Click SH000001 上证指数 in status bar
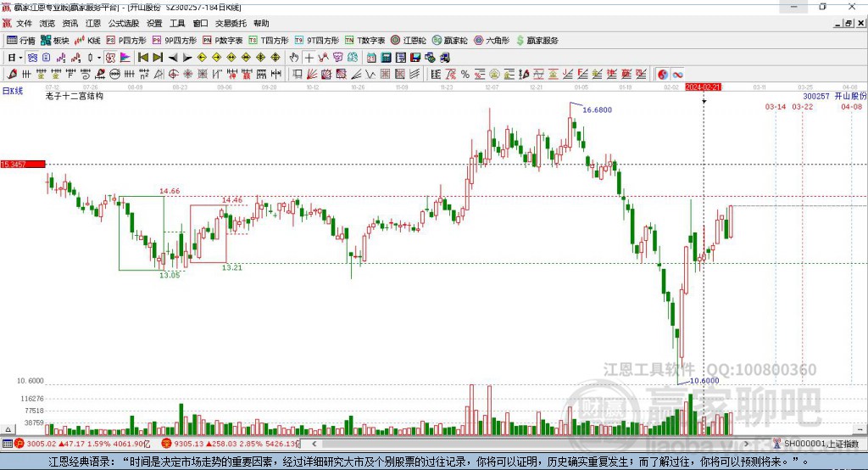The image size is (868, 470). [x=821, y=444]
